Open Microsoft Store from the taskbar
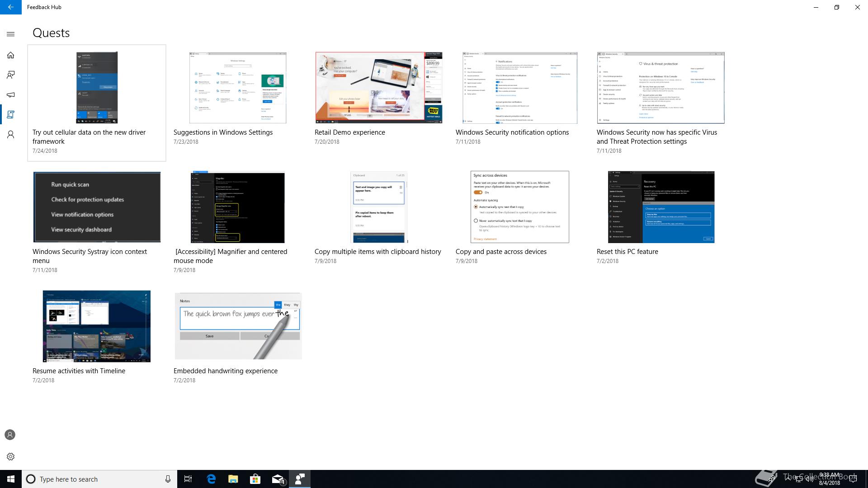This screenshot has height=488, width=868. click(x=255, y=479)
